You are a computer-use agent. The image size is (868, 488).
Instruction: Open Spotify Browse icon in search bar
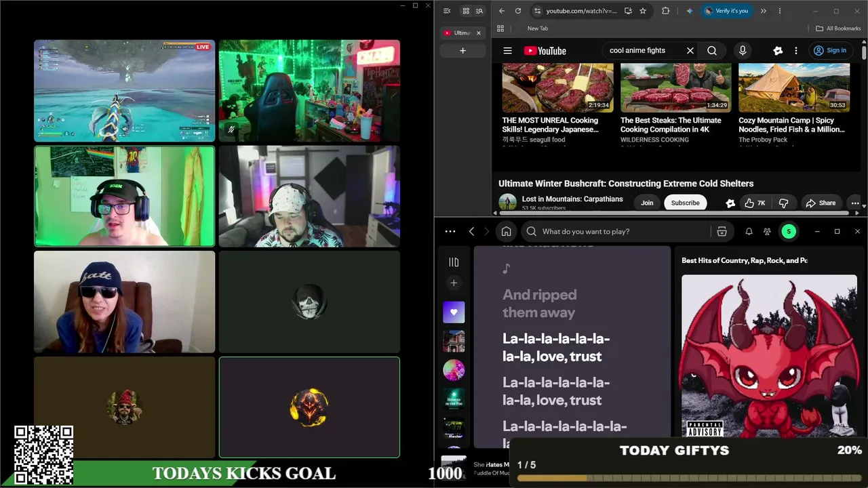tap(722, 231)
